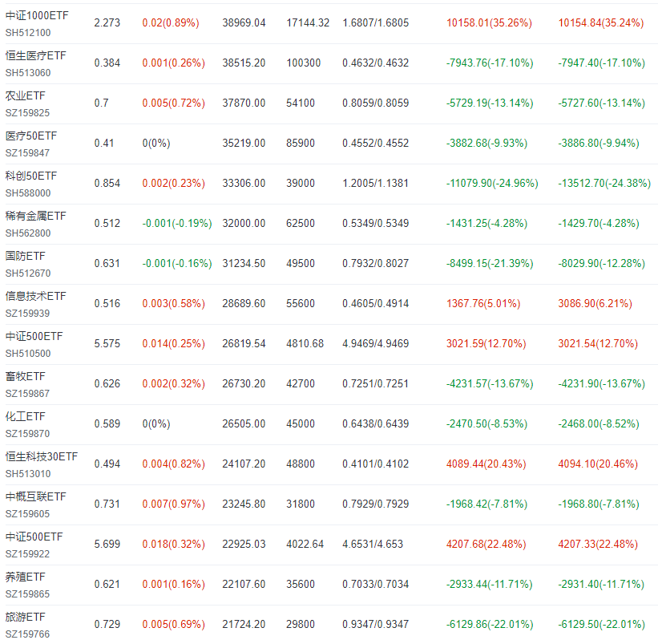Open the 信息技术ETF fund name
The width and height of the screenshot is (658, 644).
point(35,296)
